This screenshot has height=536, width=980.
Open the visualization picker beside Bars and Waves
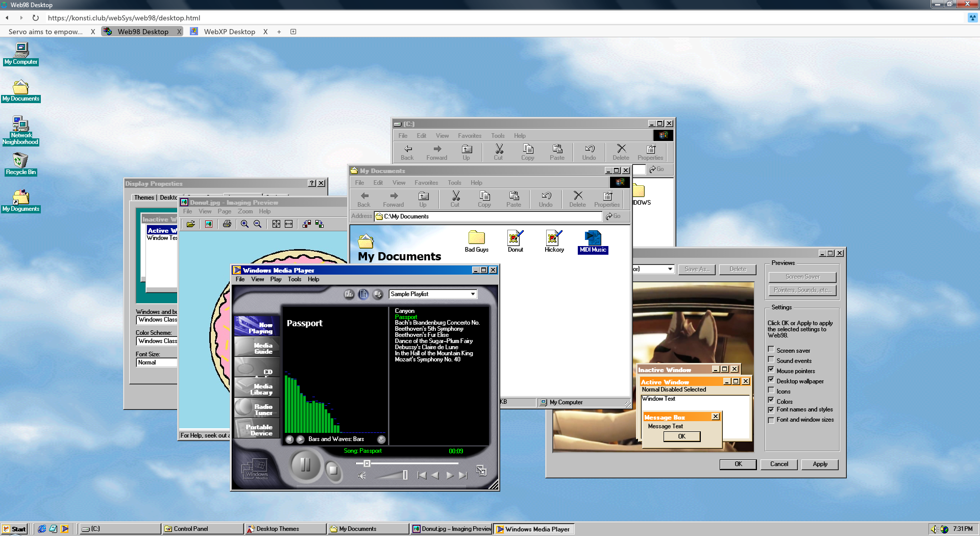point(381,439)
